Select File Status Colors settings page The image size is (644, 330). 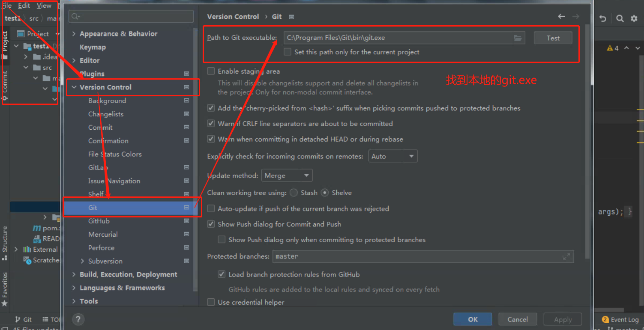(115, 154)
